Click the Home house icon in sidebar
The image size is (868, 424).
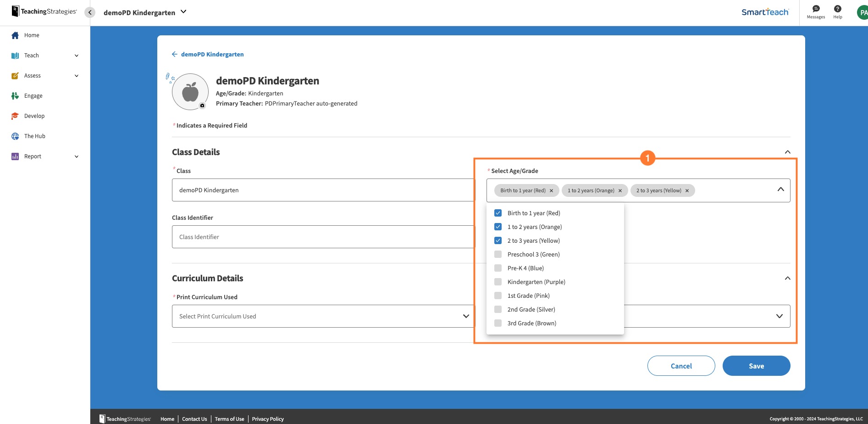pos(15,35)
